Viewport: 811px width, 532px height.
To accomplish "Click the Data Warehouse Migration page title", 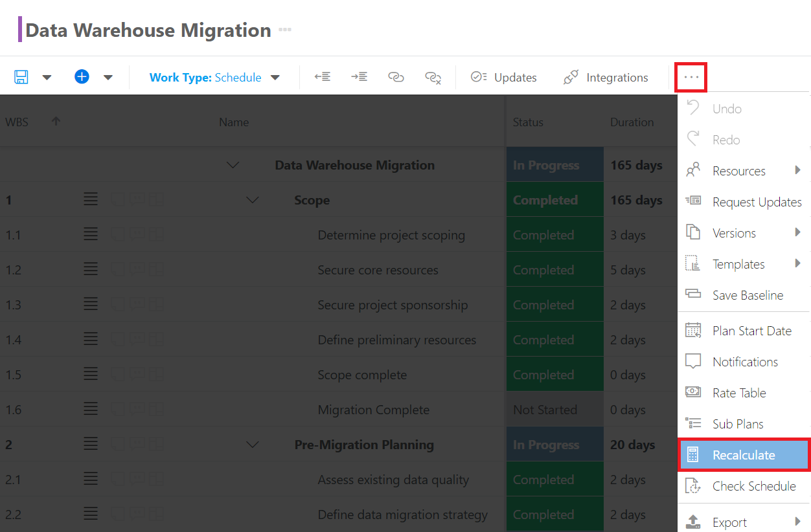I will point(148,30).
